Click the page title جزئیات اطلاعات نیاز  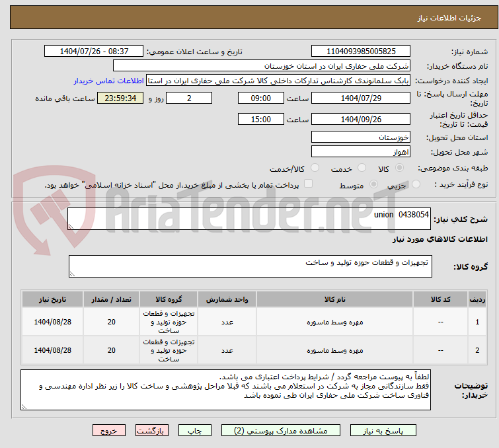click(x=449, y=18)
